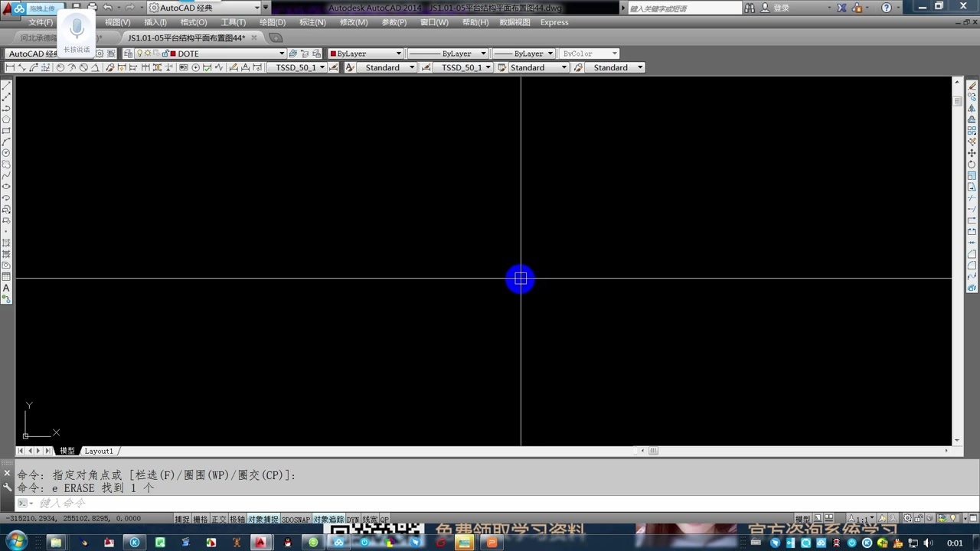Image resolution: width=980 pixels, height=551 pixels.
Task: Click the Plot printer icon
Action: [92, 8]
